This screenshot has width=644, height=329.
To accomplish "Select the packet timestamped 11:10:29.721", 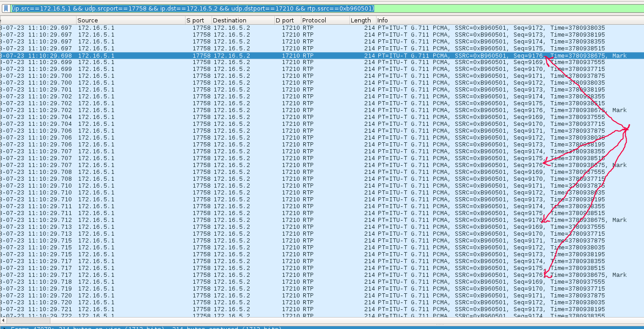I will pos(275,309).
